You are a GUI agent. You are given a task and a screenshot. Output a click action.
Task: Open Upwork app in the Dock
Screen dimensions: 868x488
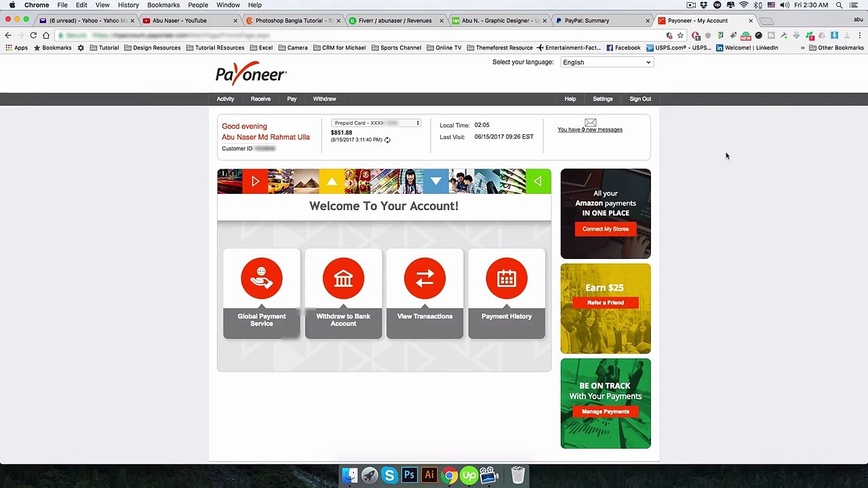469,475
